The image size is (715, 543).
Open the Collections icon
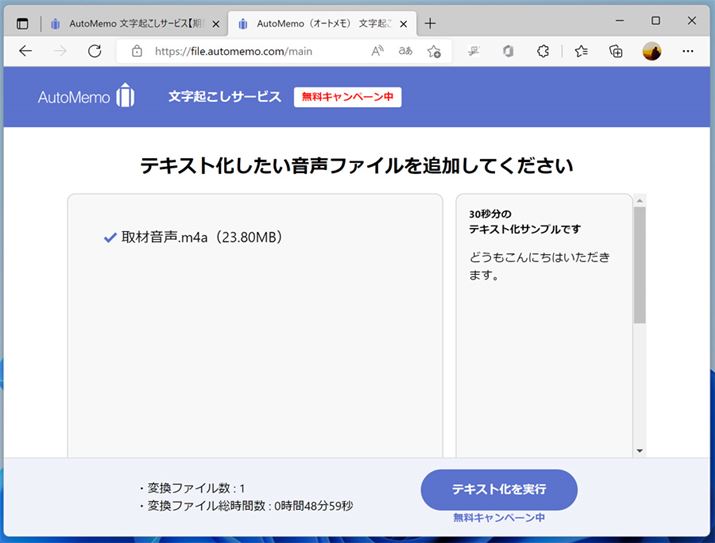[616, 51]
